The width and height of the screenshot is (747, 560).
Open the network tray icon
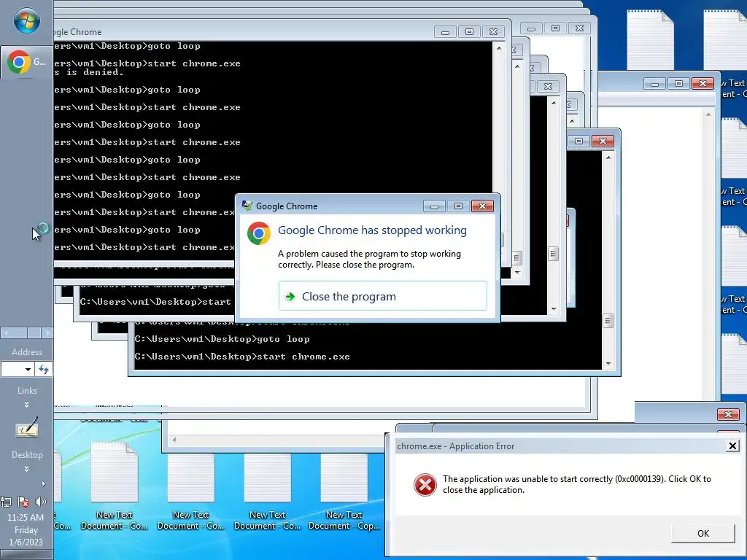click(6, 502)
